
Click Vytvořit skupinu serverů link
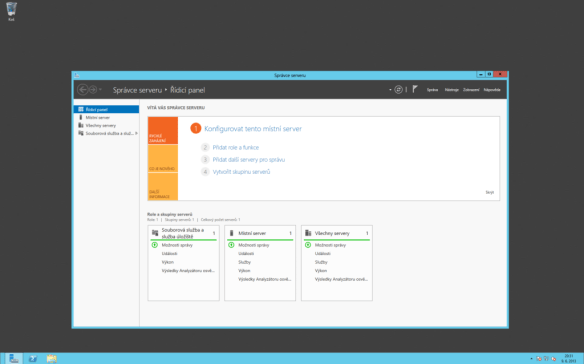(x=241, y=172)
